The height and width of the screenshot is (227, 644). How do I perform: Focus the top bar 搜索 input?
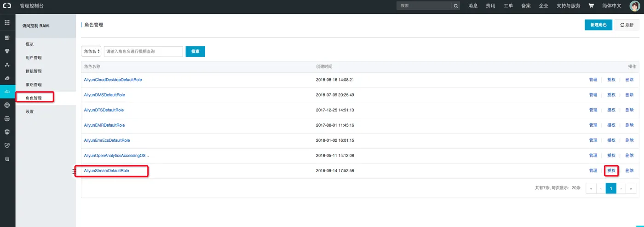click(x=424, y=6)
